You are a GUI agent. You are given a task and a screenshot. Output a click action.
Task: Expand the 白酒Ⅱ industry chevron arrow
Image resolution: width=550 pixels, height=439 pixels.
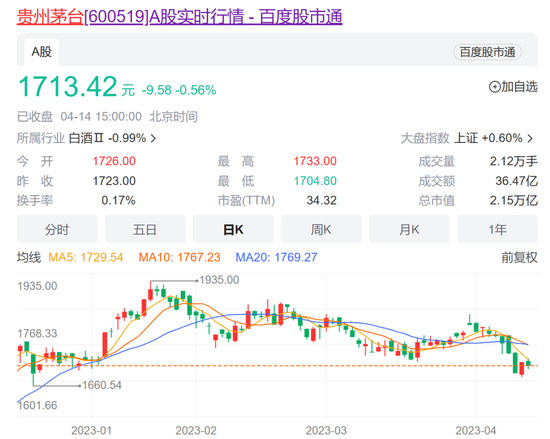pos(153,139)
